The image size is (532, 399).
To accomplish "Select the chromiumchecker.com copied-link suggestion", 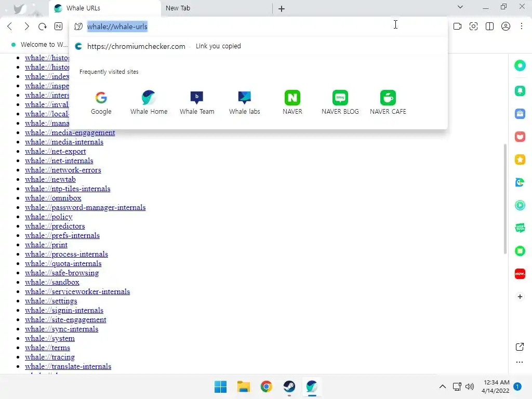I will pyautogui.click(x=259, y=46).
